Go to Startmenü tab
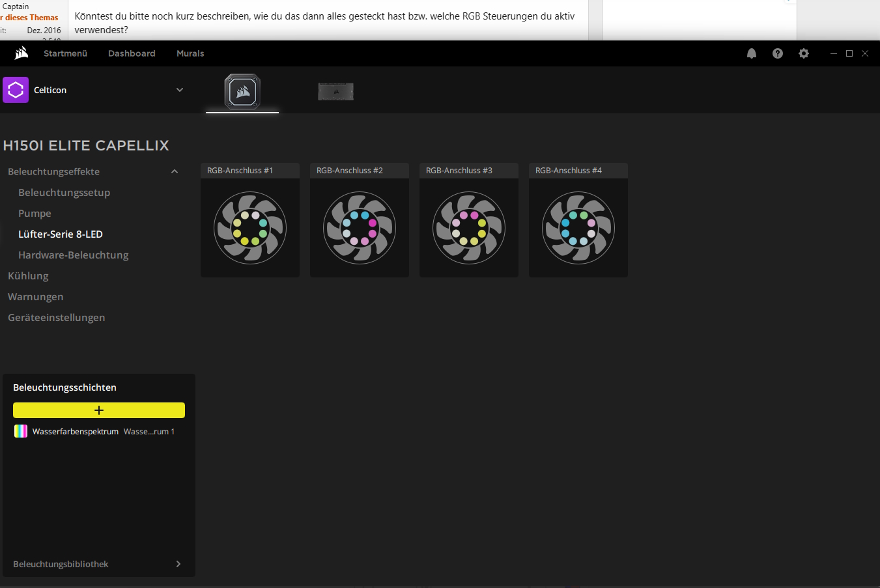Image resolution: width=880 pixels, height=588 pixels. click(x=65, y=53)
